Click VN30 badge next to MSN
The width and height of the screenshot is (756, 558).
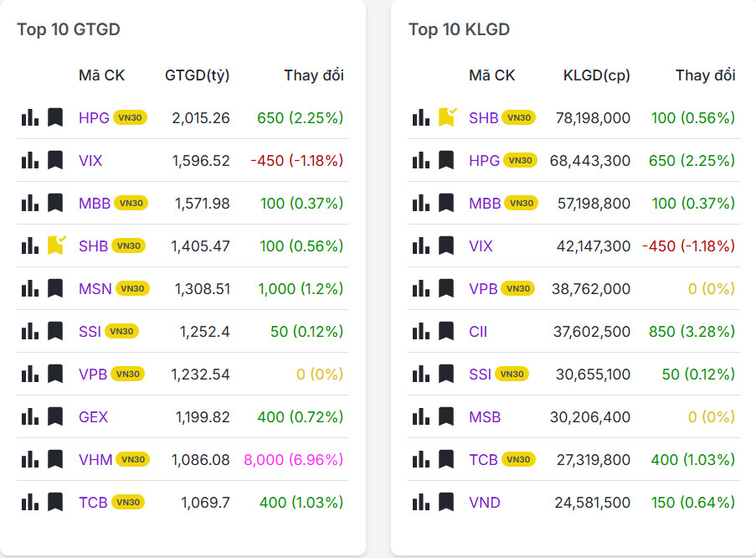pyautogui.click(x=132, y=289)
